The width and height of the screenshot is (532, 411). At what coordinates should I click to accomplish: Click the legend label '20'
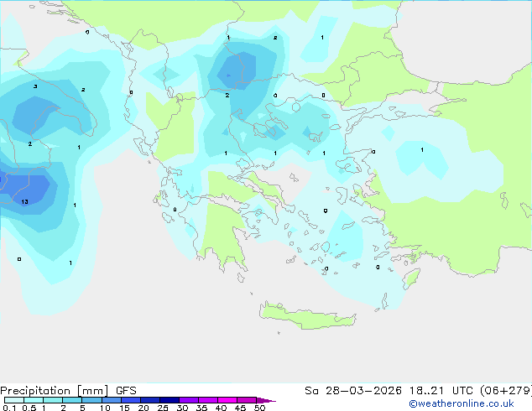[143, 408]
